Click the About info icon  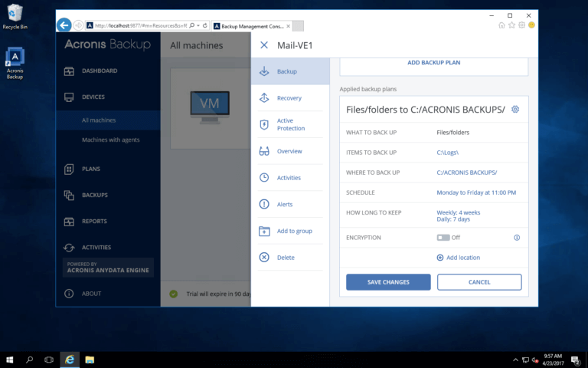(x=69, y=294)
